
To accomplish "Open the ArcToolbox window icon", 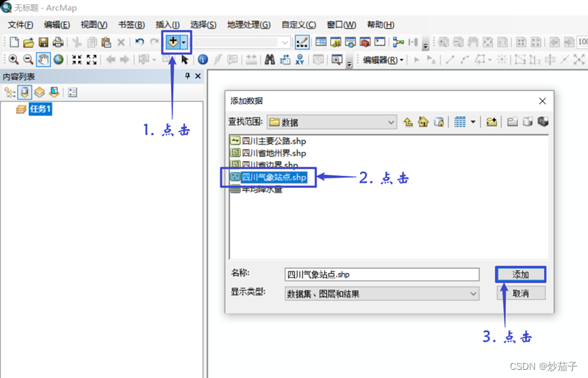I will tap(365, 42).
